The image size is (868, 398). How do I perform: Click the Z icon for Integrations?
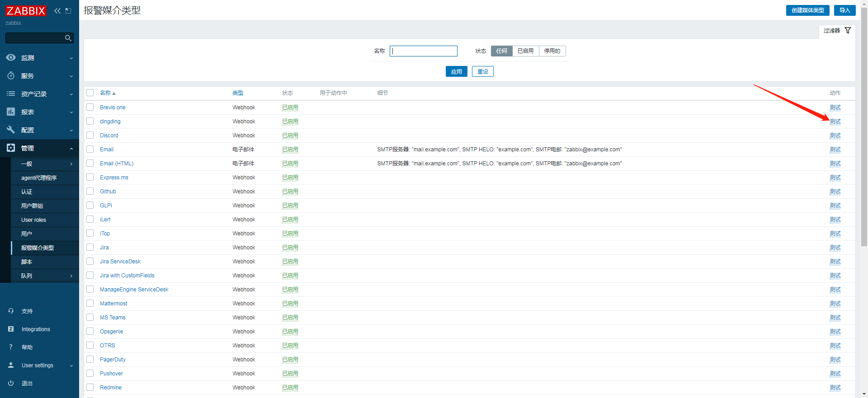click(x=11, y=329)
